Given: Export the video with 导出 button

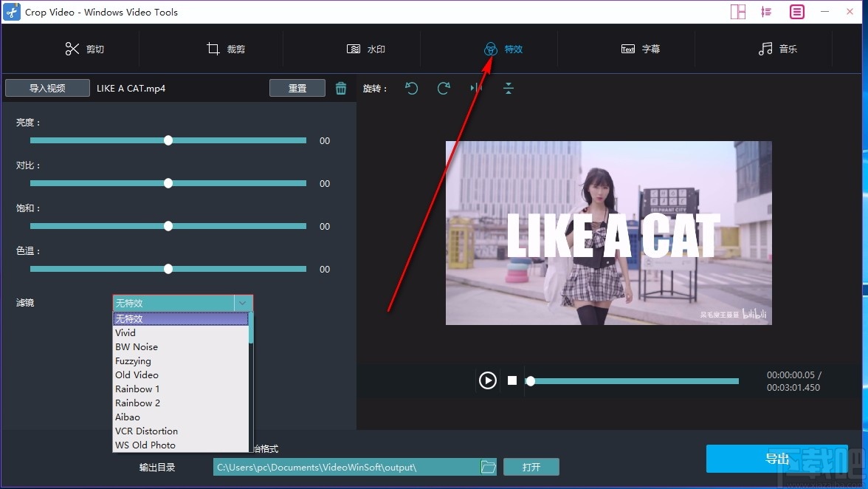Looking at the screenshot, I should pos(776,459).
